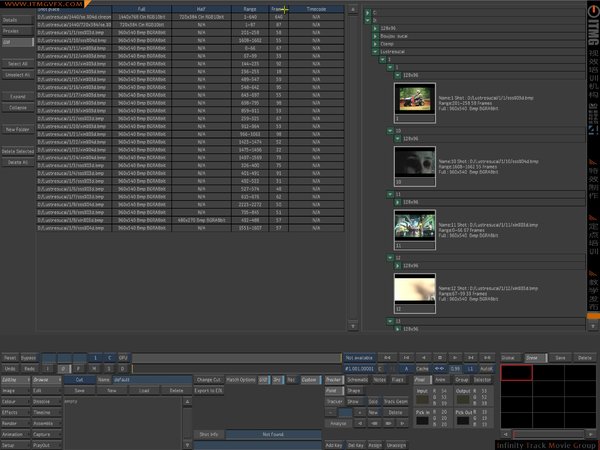The width and height of the screenshot is (600, 450).
Task: Open the motorcycle shot thumbnail 1
Action: (413, 99)
